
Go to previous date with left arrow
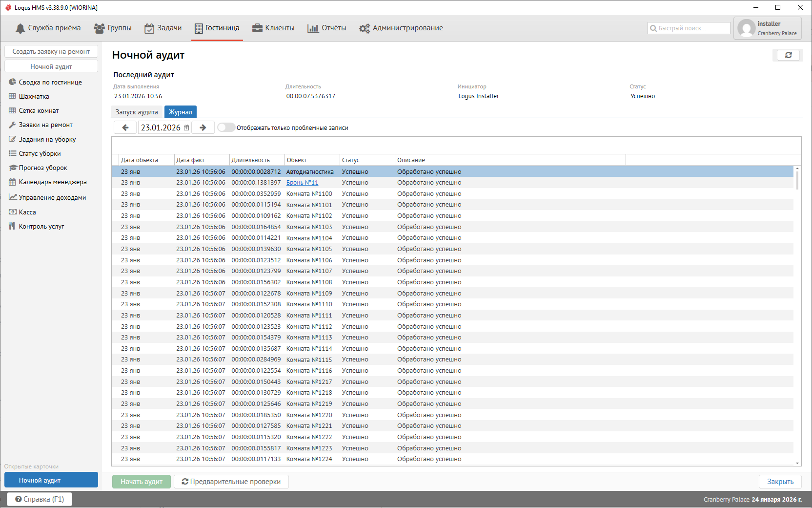pyautogui.click(x=125, y=127)
